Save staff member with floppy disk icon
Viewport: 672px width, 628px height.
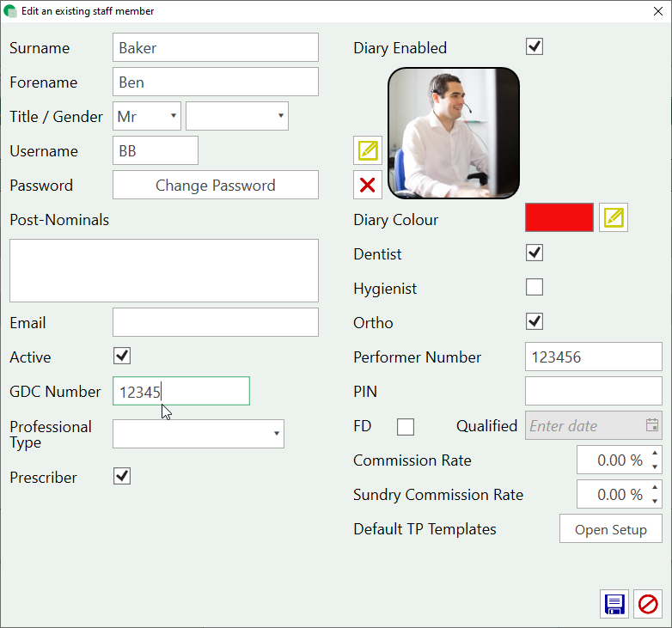pyautogui.click(x=614, y=604)
